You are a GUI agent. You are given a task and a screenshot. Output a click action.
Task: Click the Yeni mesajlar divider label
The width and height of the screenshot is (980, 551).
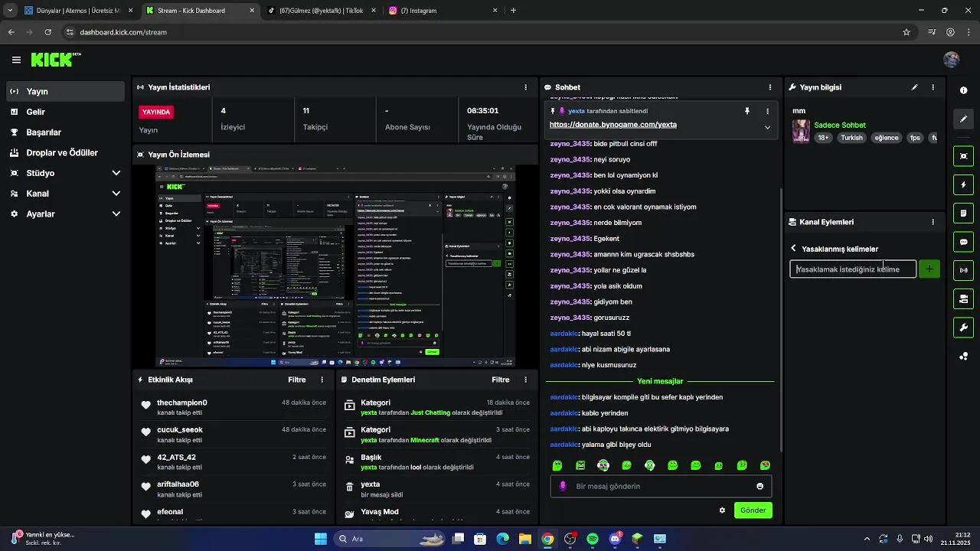(660, 381)
